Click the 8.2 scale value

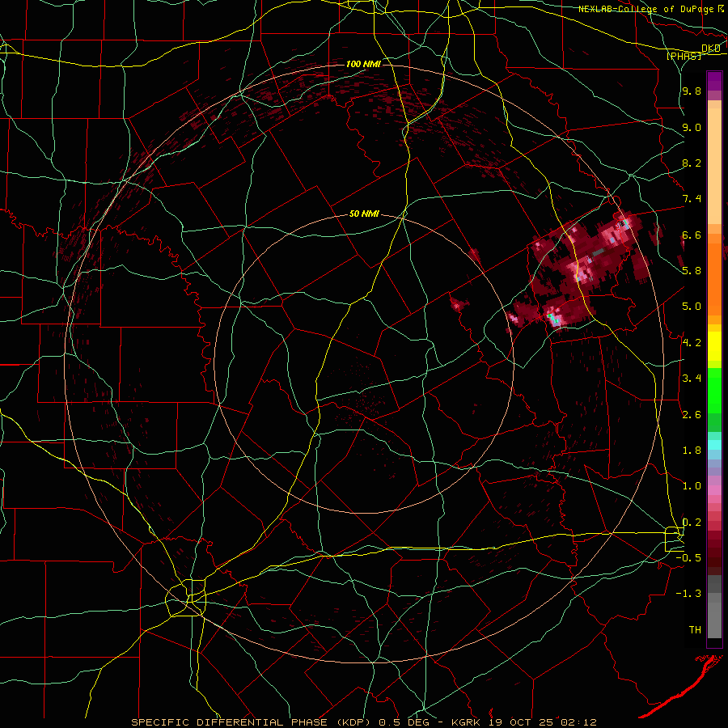tap(692, 163)
